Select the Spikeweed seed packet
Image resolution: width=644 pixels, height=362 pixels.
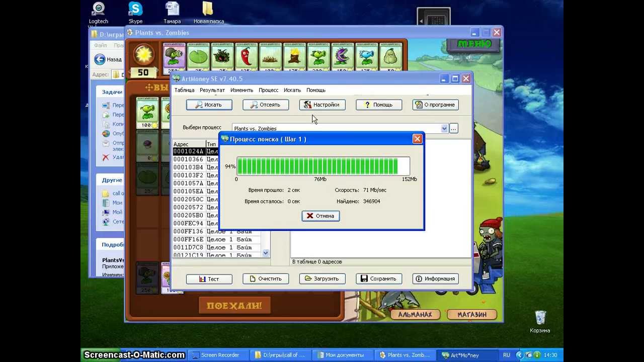[x=270, y=58]
